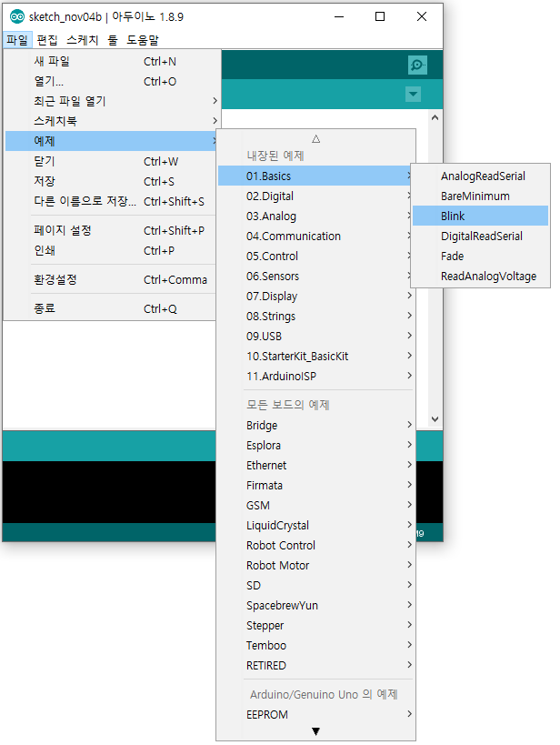The width and height of the screenshot is (560, 745).
Task: Open 09.USB examples
Action: tap(315, 336)
